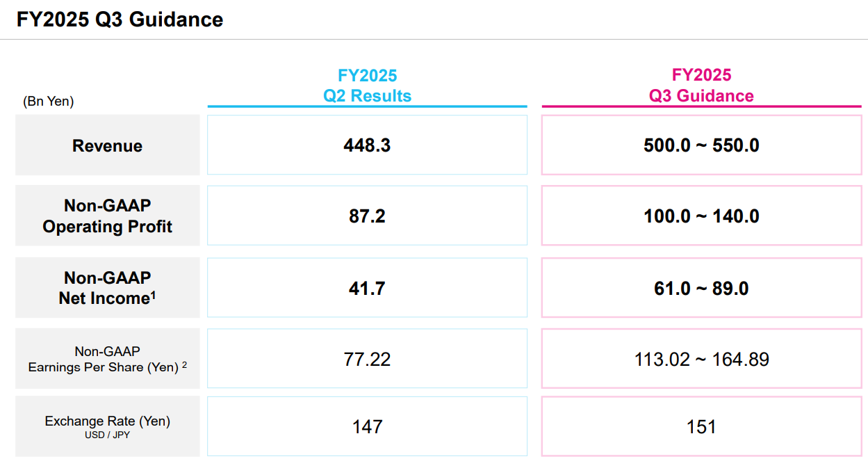
Task: Select the Q2 revenue value 448.3
Action: pos(367,145)
